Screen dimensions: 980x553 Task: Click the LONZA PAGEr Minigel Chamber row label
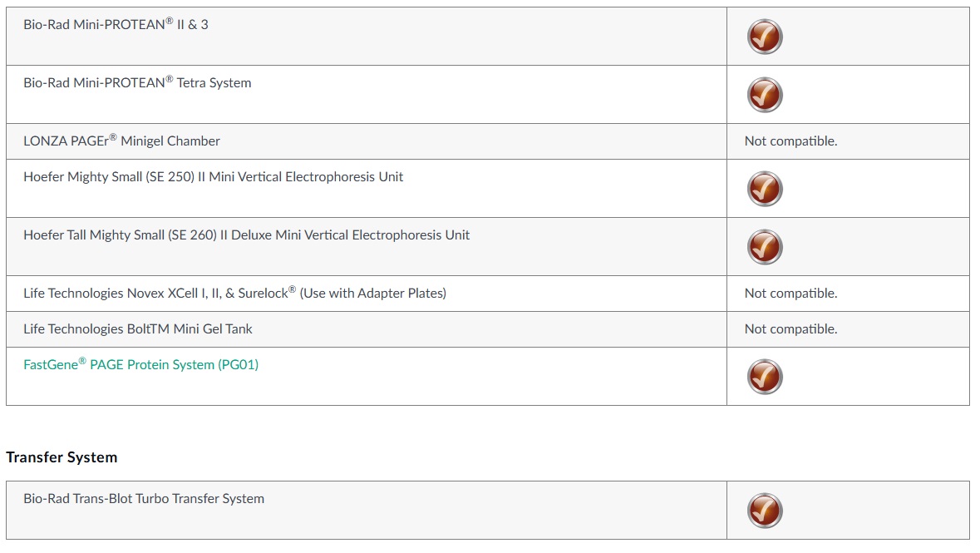[121, 141]
